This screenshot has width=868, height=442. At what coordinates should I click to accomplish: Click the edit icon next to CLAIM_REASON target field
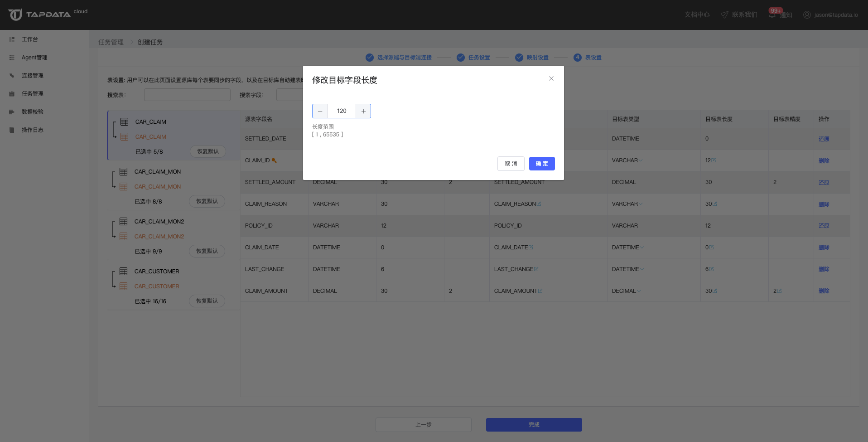[x=539, y=204]
